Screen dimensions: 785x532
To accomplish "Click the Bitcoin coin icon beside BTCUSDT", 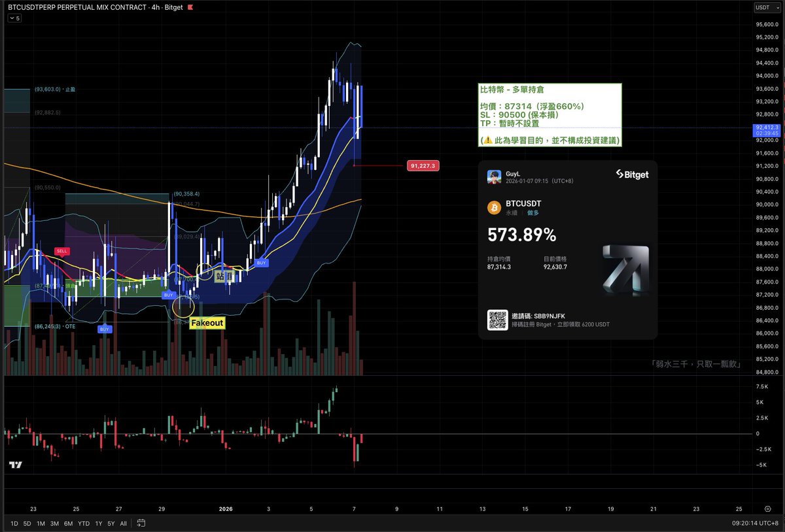I will (494, 208).
